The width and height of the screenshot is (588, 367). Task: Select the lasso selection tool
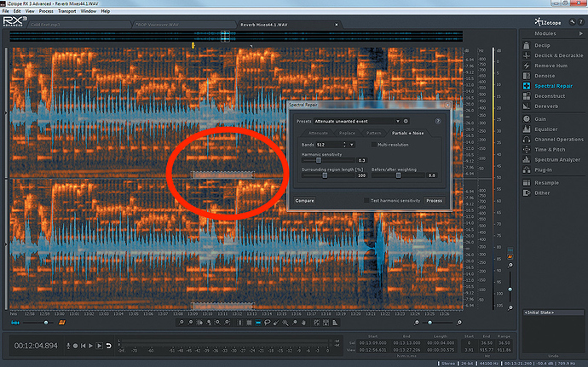point(268,323)
